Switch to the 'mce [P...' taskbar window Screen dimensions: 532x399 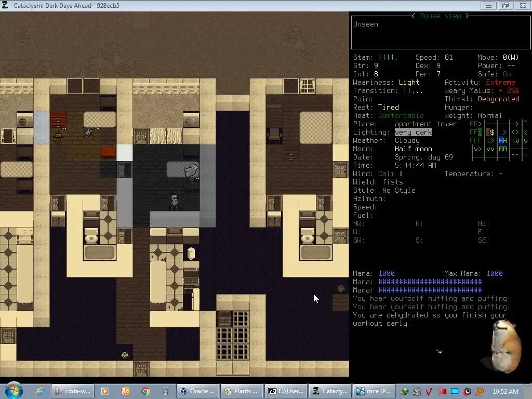tap(374, 391)
